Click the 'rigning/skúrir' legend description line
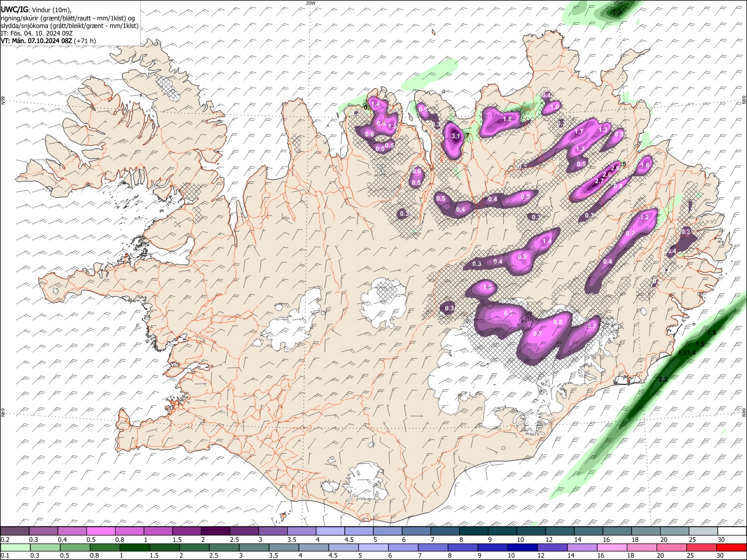The image size is (747, 560). pyautogui.click(x=68, y=17)
